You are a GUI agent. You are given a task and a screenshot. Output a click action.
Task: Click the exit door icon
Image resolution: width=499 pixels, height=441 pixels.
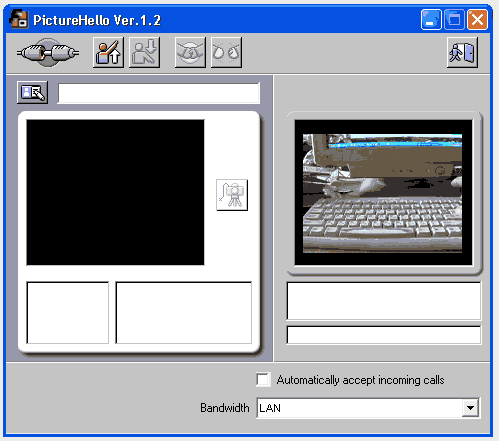(x=462, y=53)
